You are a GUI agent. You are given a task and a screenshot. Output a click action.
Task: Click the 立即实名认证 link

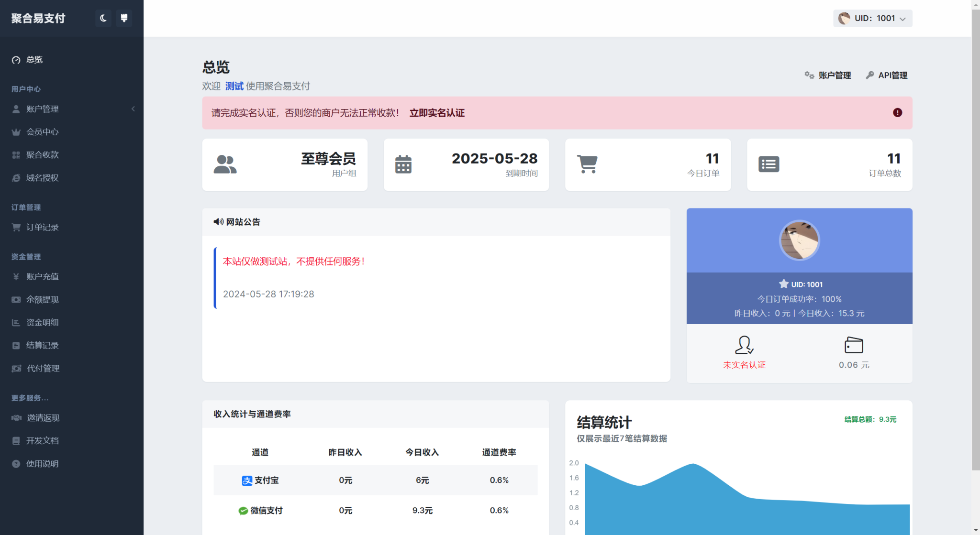[437, 113]
